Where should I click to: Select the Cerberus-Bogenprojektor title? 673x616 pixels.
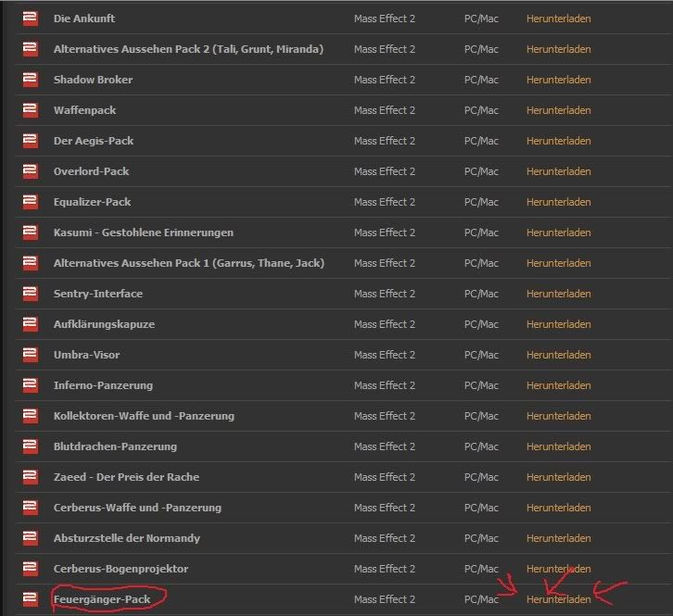[x=121, y=569]
